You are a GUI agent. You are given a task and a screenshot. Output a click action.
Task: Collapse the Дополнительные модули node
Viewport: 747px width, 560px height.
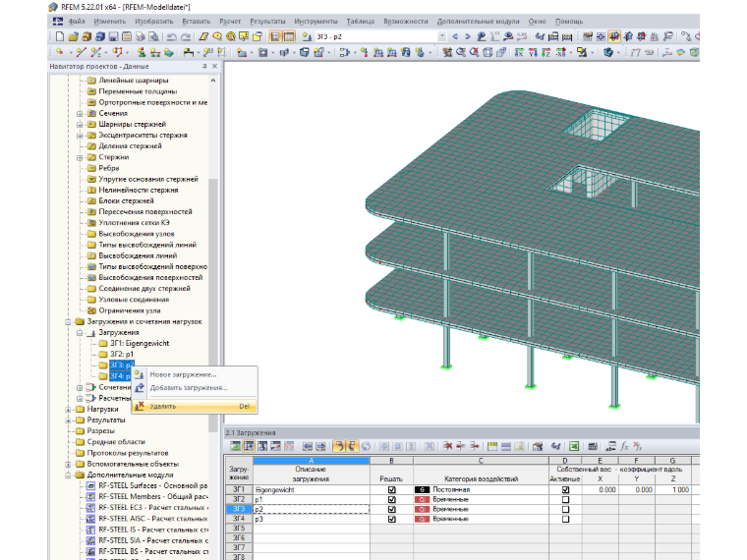[x=68, y=476]
